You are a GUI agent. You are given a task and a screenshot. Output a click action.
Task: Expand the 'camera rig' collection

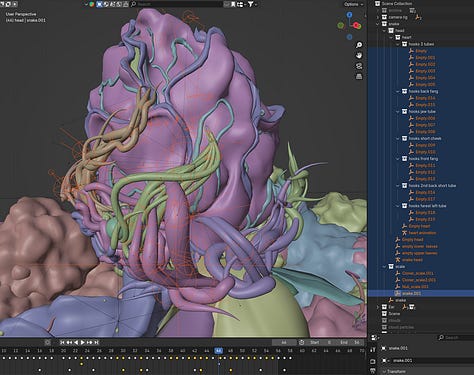pos(378,17)
